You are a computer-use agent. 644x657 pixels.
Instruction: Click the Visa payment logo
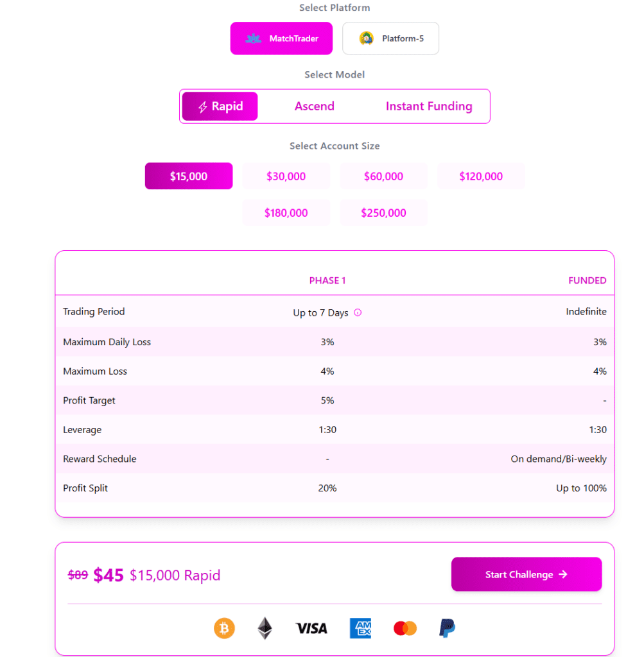click(311, 628)
